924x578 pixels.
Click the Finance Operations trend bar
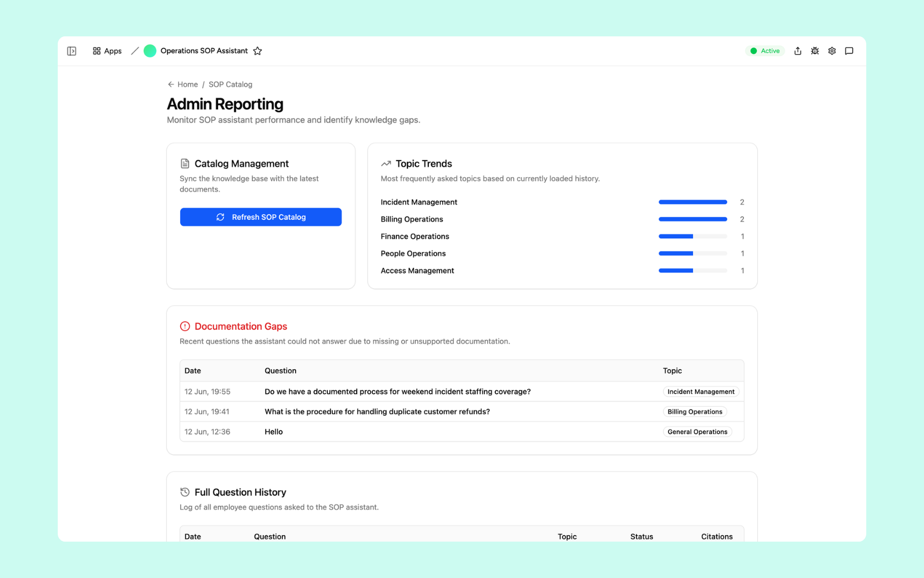(693, 237)
